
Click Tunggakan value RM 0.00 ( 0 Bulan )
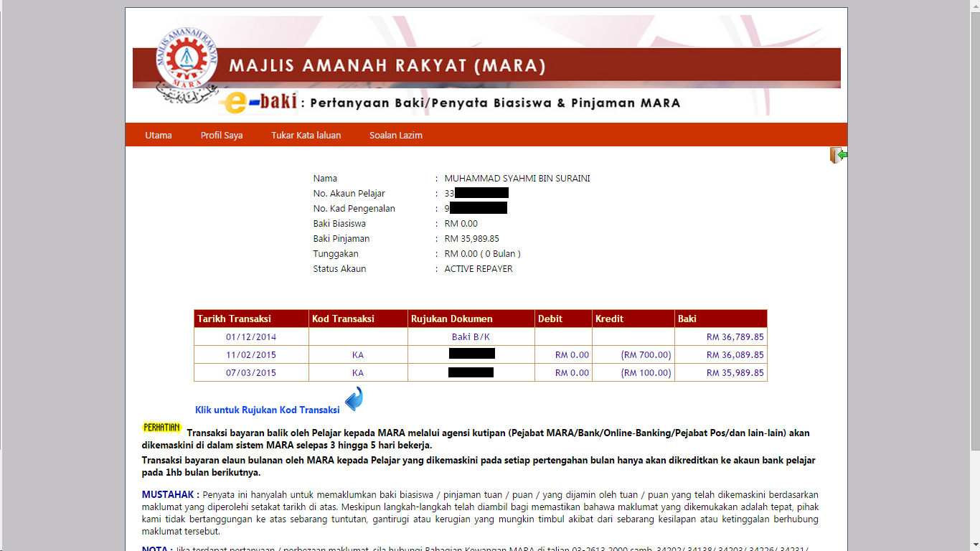point(482,254)
